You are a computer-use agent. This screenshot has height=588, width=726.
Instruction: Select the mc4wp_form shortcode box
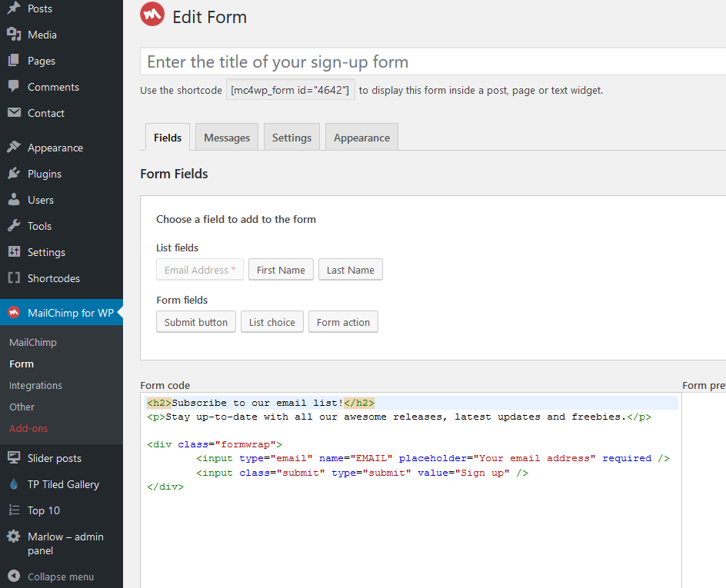click(x=290, y=90)
